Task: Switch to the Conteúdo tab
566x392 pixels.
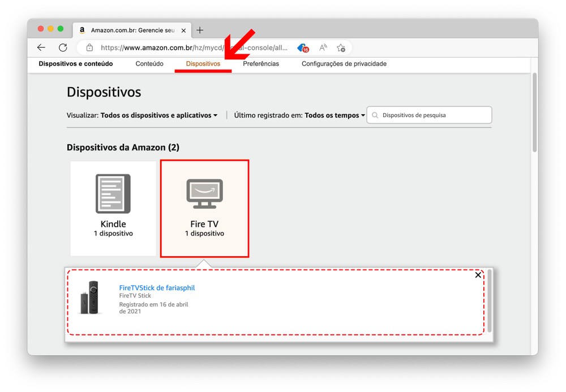Action: 149,64
